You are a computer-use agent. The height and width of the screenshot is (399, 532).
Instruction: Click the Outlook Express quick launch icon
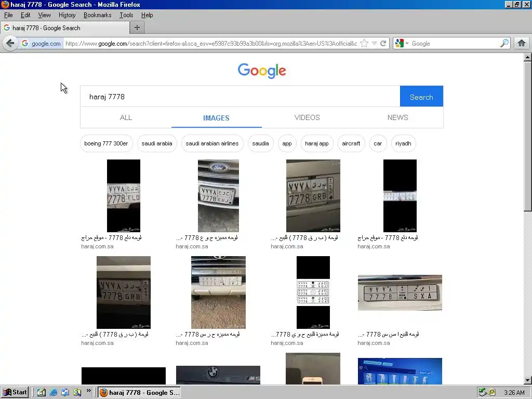[x=65, y=393]
